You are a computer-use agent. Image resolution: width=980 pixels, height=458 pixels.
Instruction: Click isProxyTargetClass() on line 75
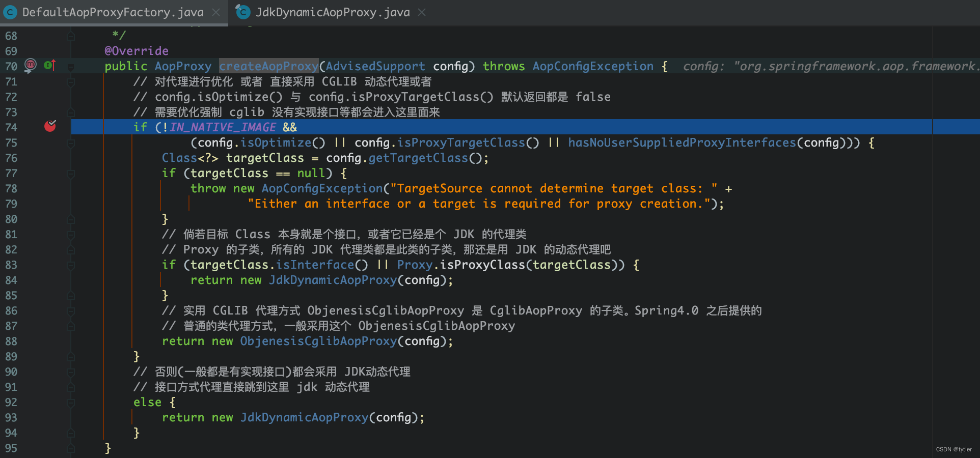468,142
